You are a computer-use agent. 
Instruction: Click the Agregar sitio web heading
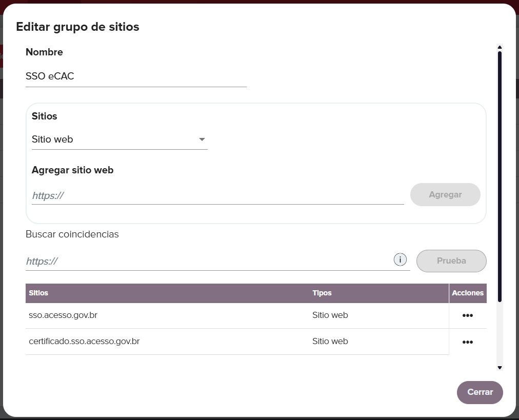click(x=72, y=170)
